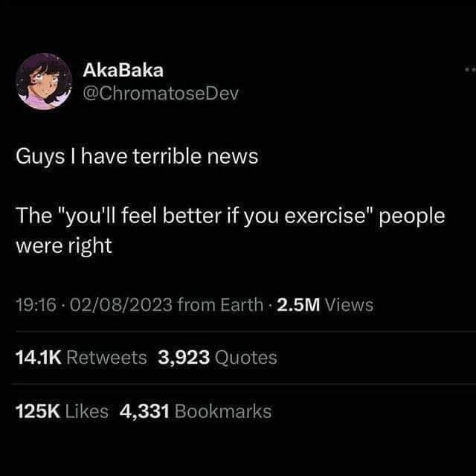The width and height of the screenshot is (476, 476).
Task: Open the @ChromatoseDev handle link
Action: [161, 94]
